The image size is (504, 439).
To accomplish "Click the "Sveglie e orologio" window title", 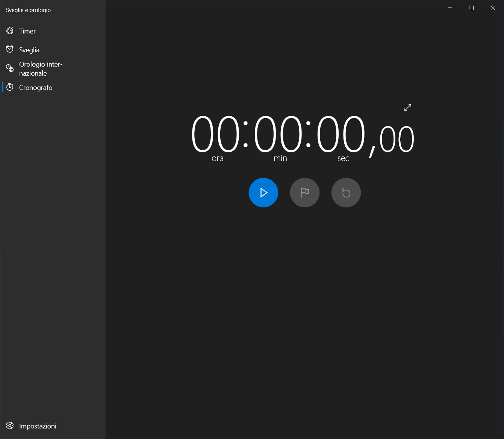I will [29, 10].
